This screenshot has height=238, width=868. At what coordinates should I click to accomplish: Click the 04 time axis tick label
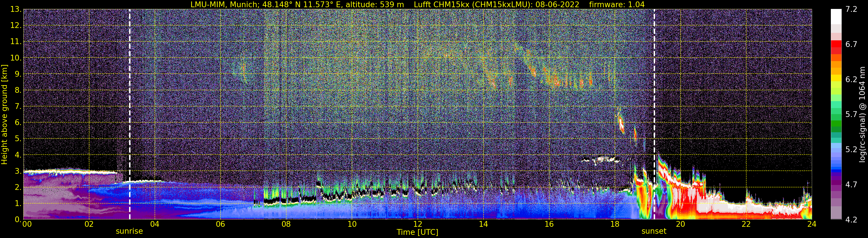[154, 224]
